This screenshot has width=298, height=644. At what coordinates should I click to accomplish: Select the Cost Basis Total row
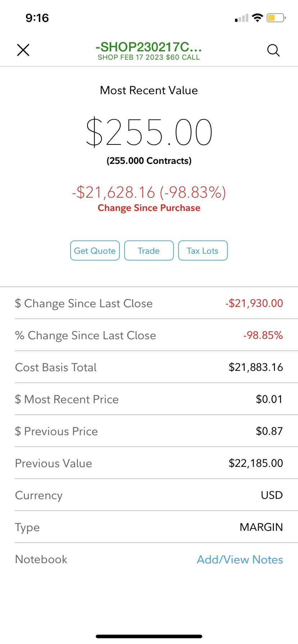[149, 367]
